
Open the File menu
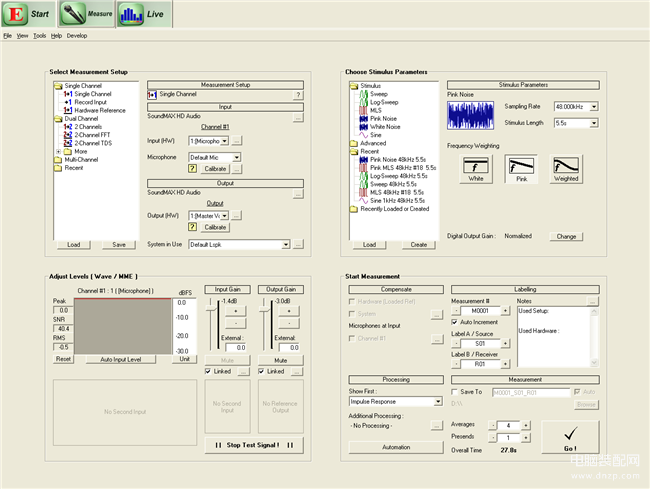[x=7, y=36]
